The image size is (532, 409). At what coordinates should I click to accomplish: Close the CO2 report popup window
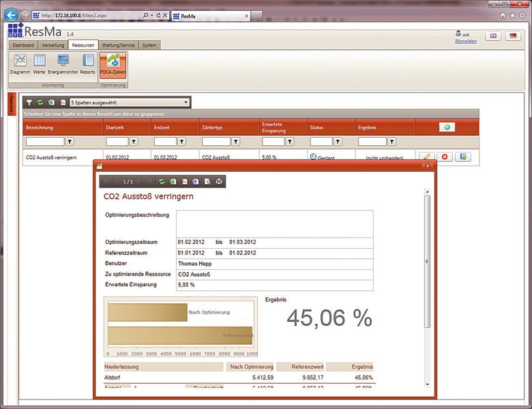pyautogui.click(x=428, y=166)
